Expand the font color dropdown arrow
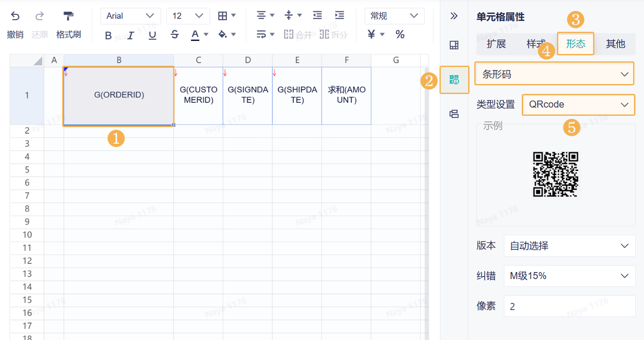The image size is (644, 340). (x=206, y=34)
